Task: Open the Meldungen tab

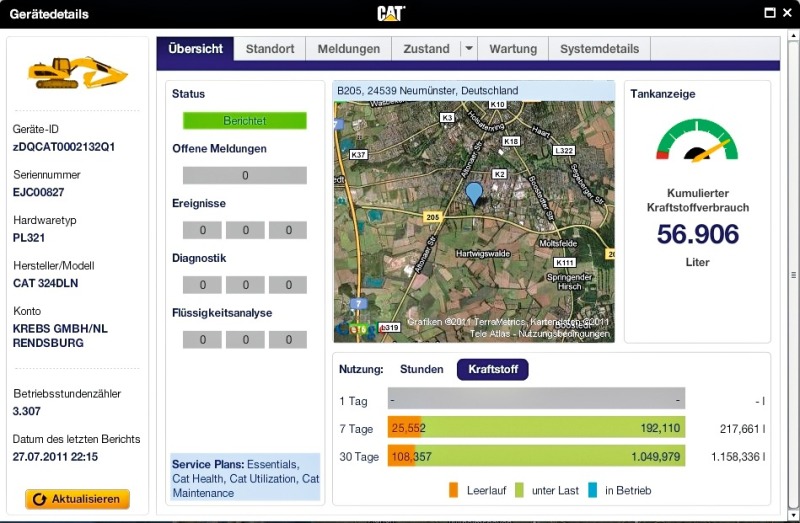Action: click(x=349, y=49)
